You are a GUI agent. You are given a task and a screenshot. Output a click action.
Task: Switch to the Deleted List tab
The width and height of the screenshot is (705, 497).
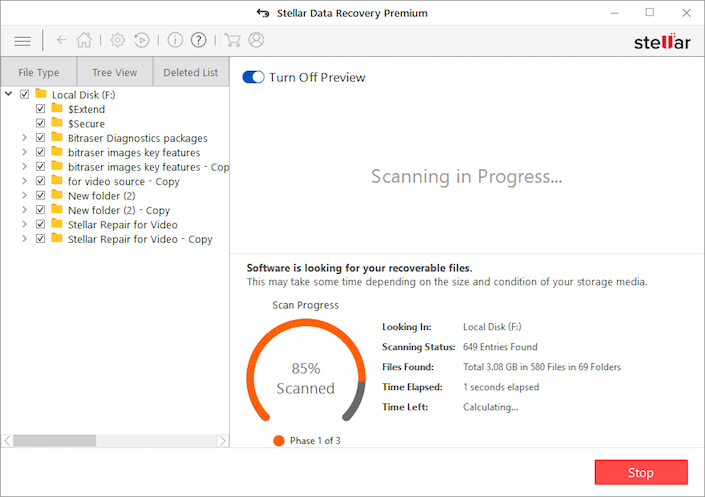point(190,73)
